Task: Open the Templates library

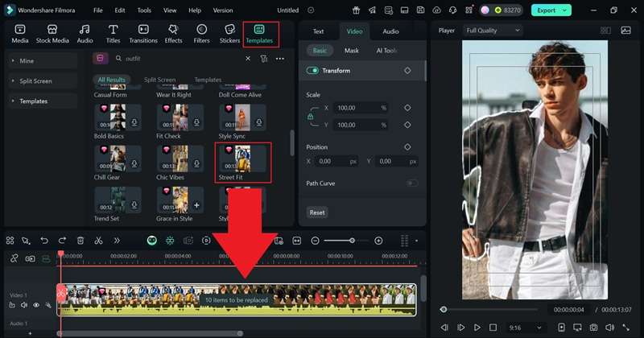Action: pos(259,34)
